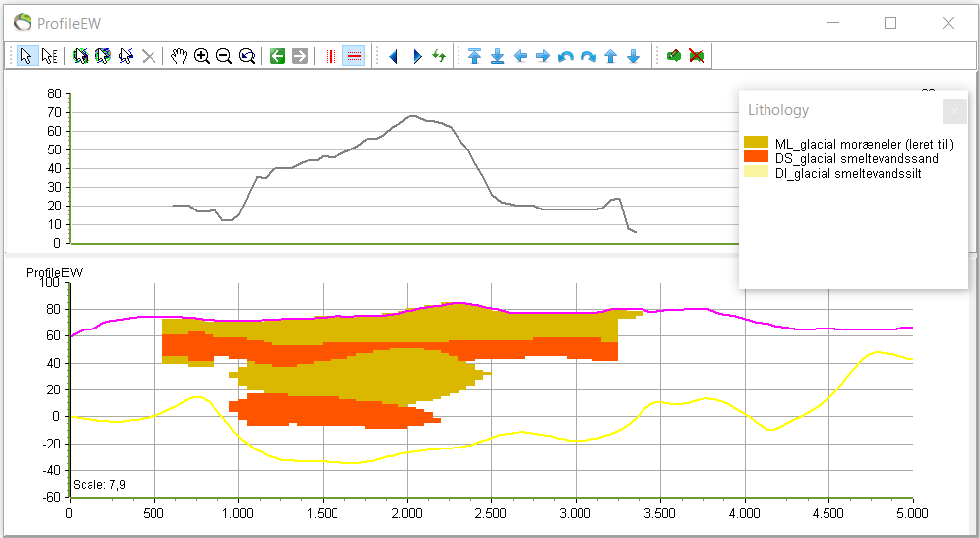Toggle the red vertical lines display
Image resolution: width=980 pixels, height=538 pixels.
click(330, 56)
